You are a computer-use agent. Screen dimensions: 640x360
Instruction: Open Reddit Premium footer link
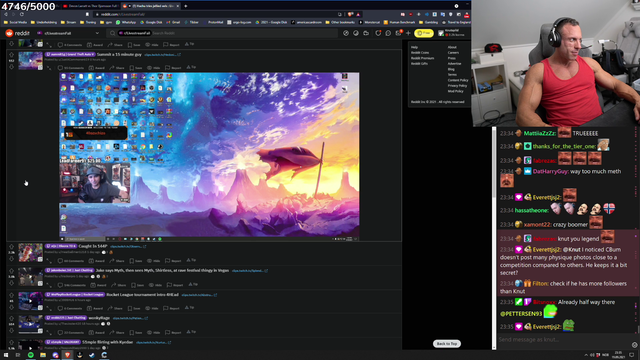(x=422, y=58)
